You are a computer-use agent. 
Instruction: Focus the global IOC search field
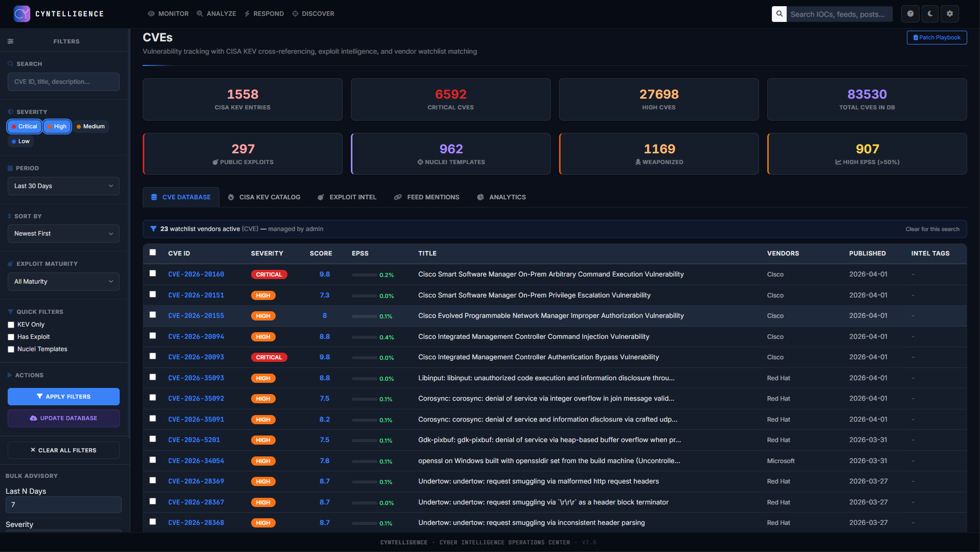coord(839,14)
